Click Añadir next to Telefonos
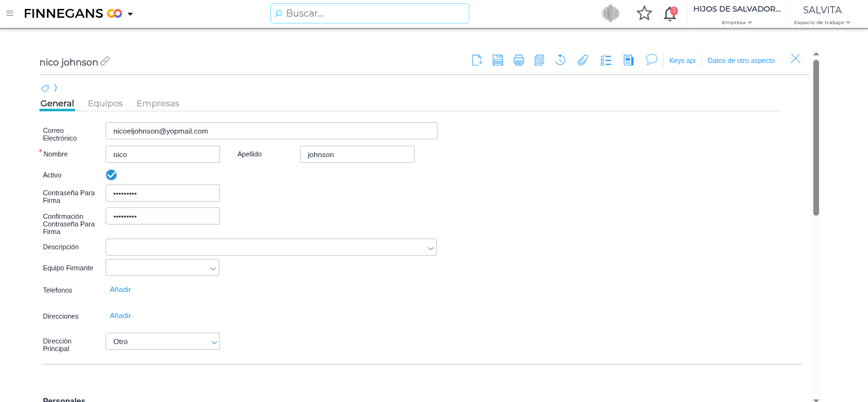The height and width of the screenshot is (402, 868). 120,289
